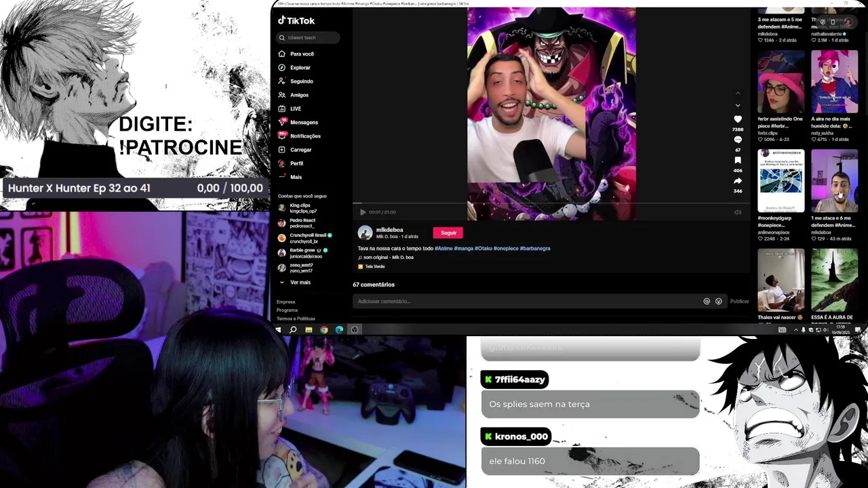Screen dimensions: 868x488
Task: Click the #Anime hashtag
Action: [443, 249]
